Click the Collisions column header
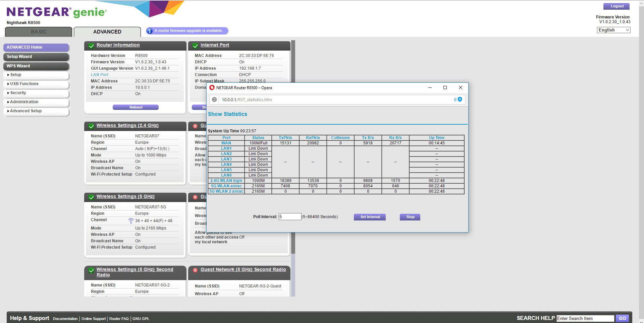The image size is (644, 323). 340,138
